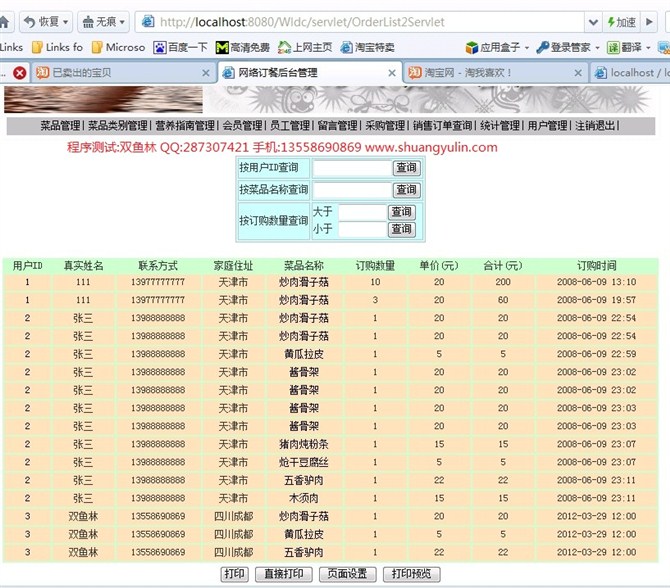The image size is (670, 588).
Task: Open 员工管理 menu item
Action: click(290, 126)
